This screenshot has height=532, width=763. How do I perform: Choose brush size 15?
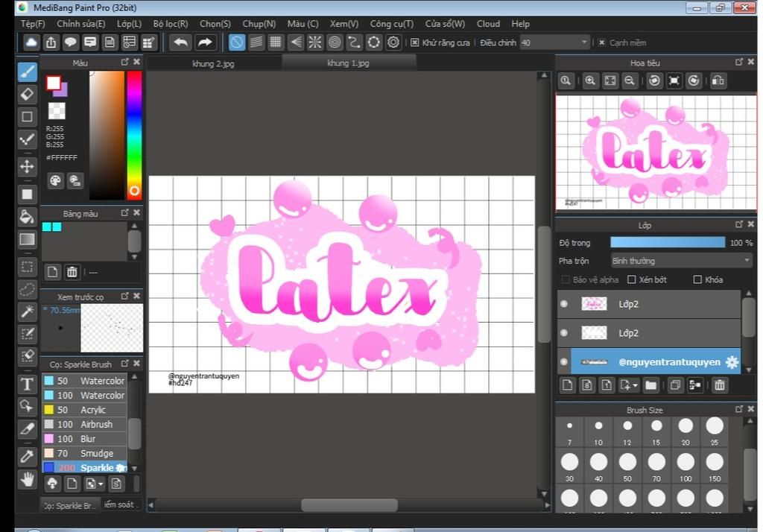point(656,430)
